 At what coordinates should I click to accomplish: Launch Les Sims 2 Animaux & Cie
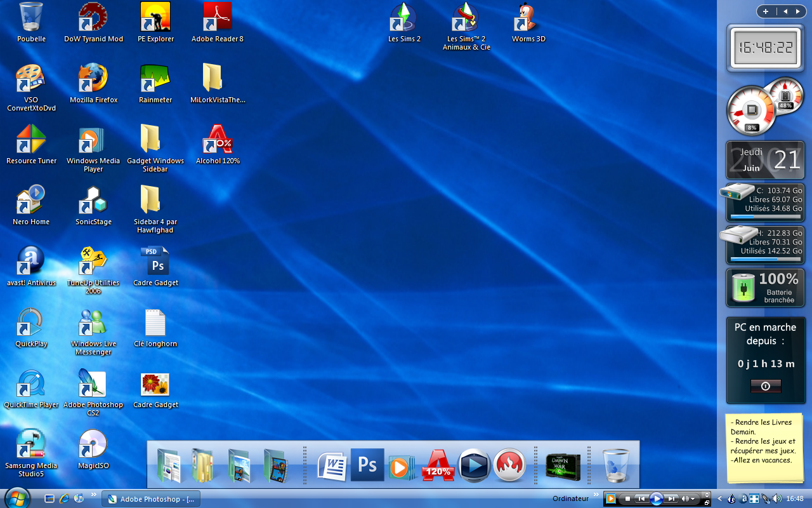466,26
